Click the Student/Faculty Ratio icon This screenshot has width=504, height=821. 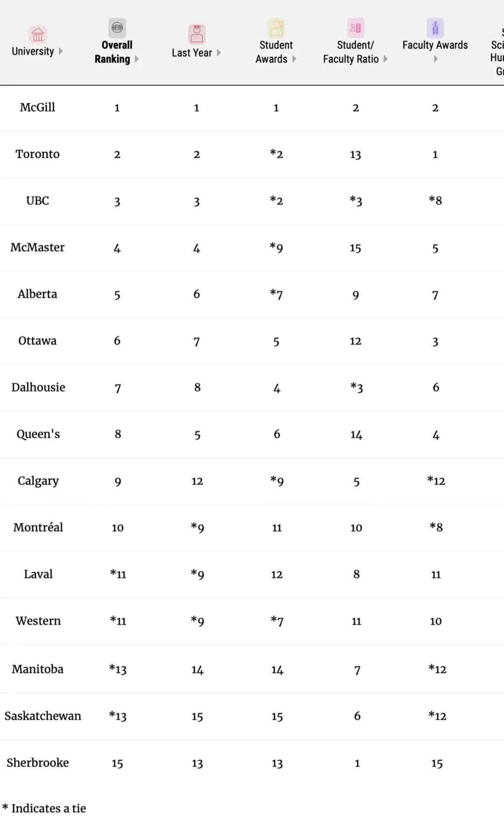[356, 28]
